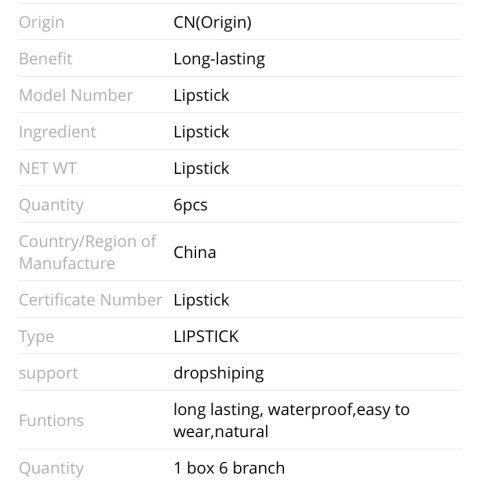Click the Funtions label

(x=51, y=420)
